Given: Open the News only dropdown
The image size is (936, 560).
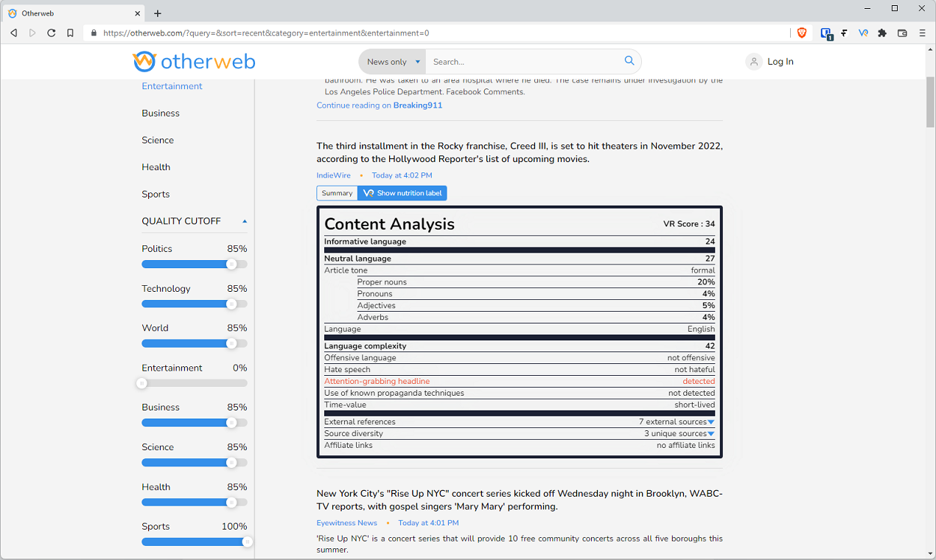Looking at the screenshot, I should tap(393, 62).
